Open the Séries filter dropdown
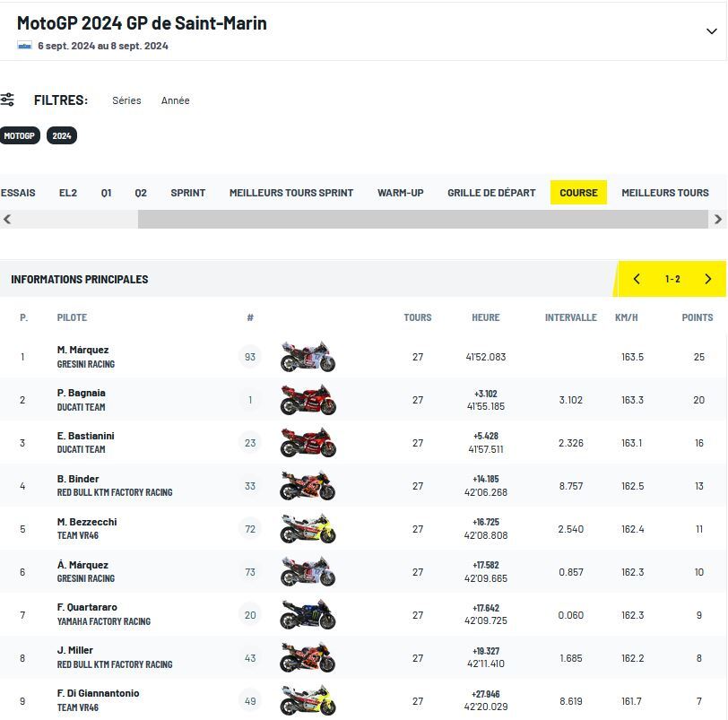The width and height of the screenshot is (728, 720). point(126,100)
